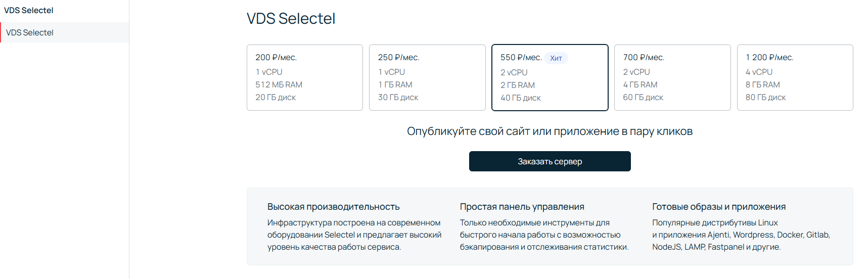Screen dimensions: 868x279
Task: Select the 550 ₽/мес. plan card
Action: click(x=550, y=77)
